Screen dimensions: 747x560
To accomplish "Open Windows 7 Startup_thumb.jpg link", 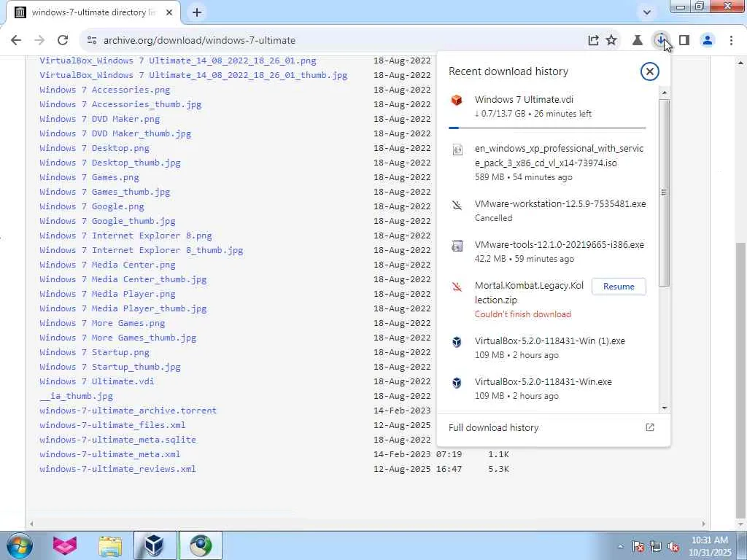I will (x=110, y=367).
